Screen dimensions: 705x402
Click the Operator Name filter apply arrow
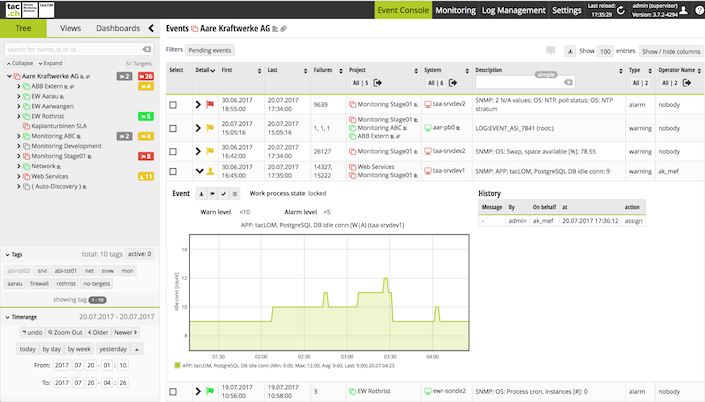687,83
